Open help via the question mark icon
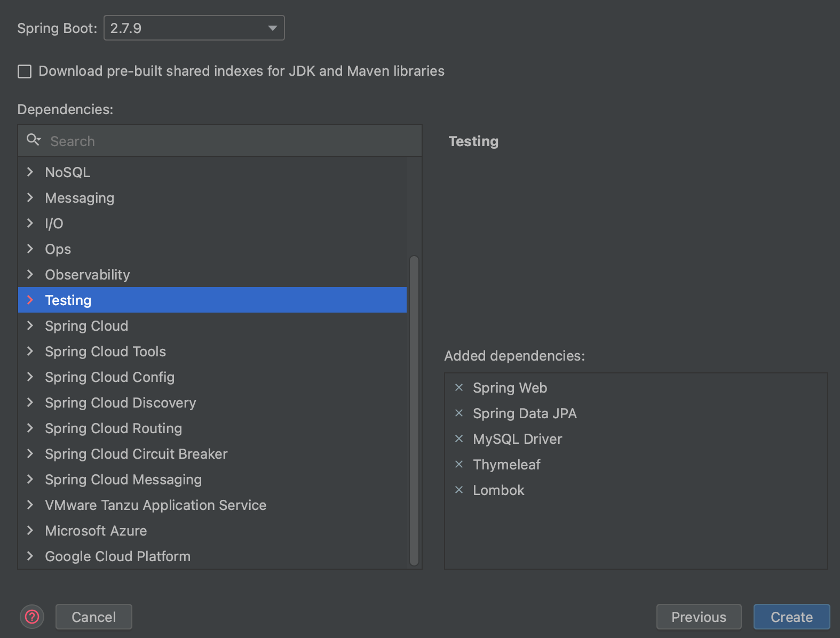This screenshot has width=840, height=638. [x=32, y=617]
